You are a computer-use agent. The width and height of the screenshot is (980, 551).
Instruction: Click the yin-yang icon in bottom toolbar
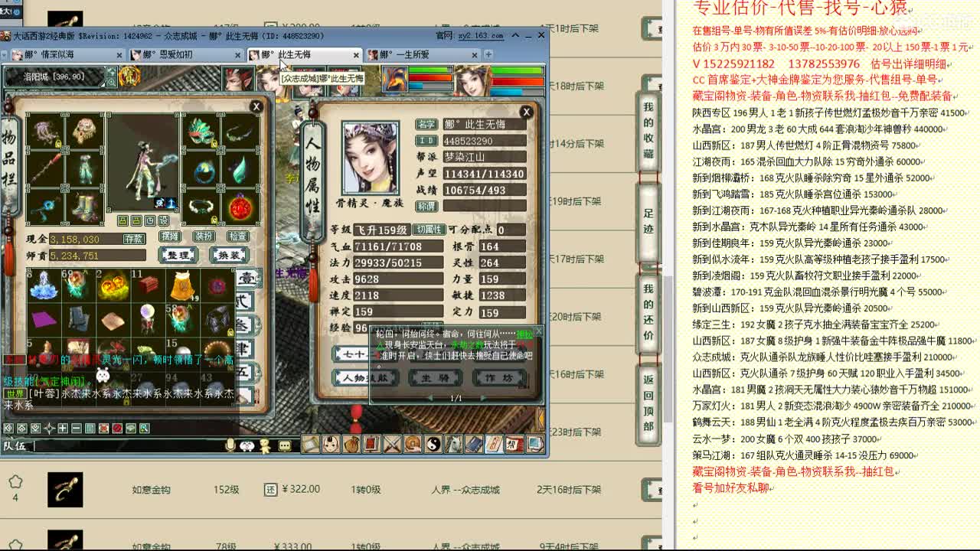pos(433,444)
